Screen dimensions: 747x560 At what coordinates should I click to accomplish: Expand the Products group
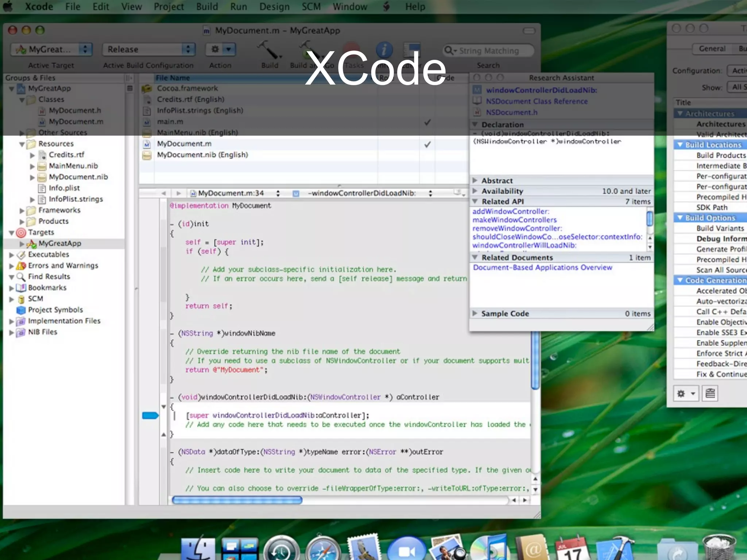click(22, 222)
